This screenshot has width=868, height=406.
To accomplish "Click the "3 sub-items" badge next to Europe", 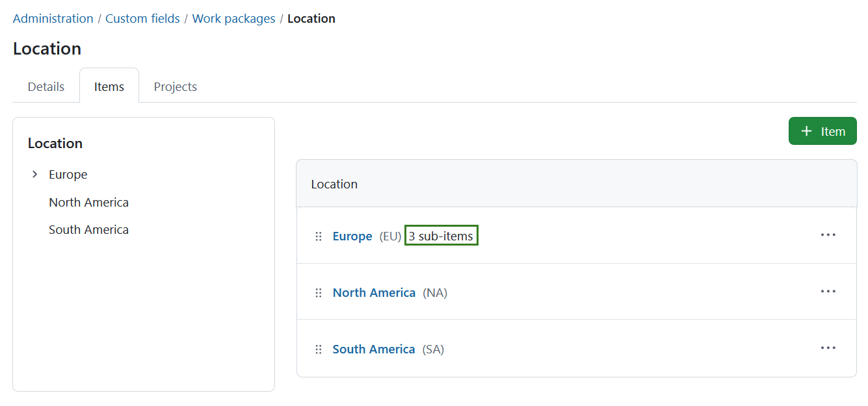I will click(441, 235).
